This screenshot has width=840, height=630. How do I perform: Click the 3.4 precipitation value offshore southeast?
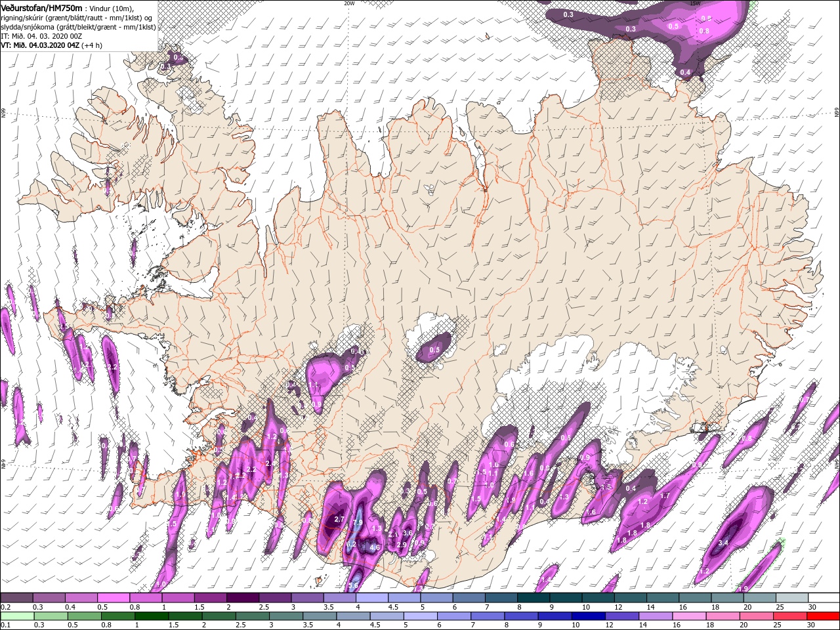723,543
